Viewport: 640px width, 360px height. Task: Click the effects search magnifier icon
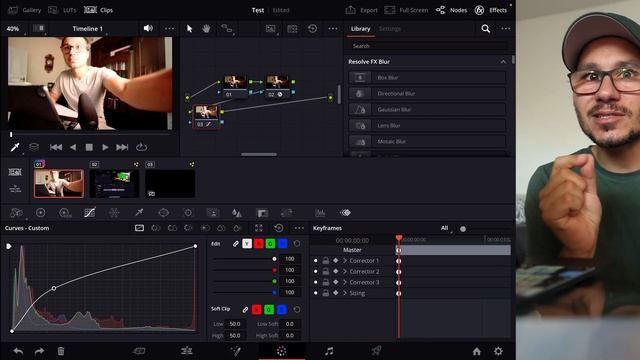485,29
